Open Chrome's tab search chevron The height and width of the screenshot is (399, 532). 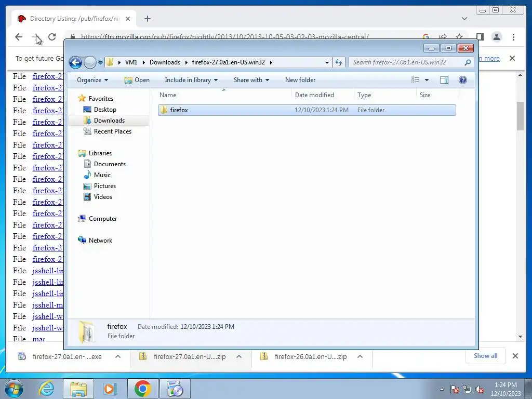click(464, 19)
